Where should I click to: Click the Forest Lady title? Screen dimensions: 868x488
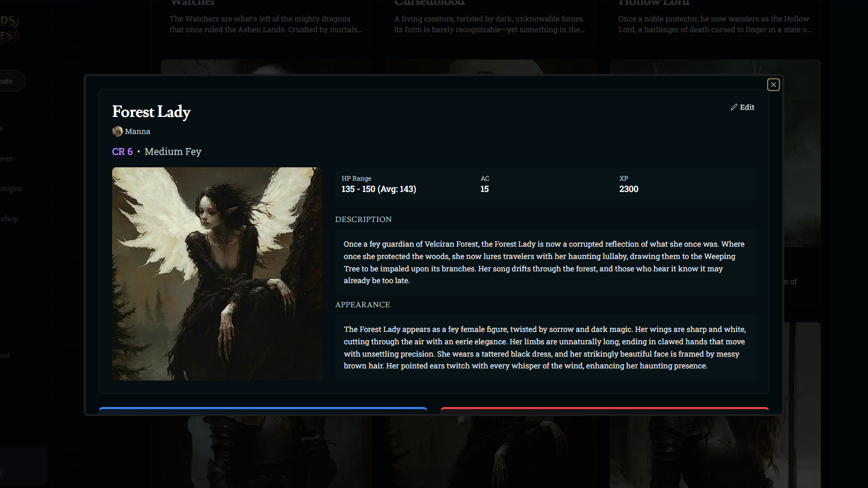click(x=151, y=112)
